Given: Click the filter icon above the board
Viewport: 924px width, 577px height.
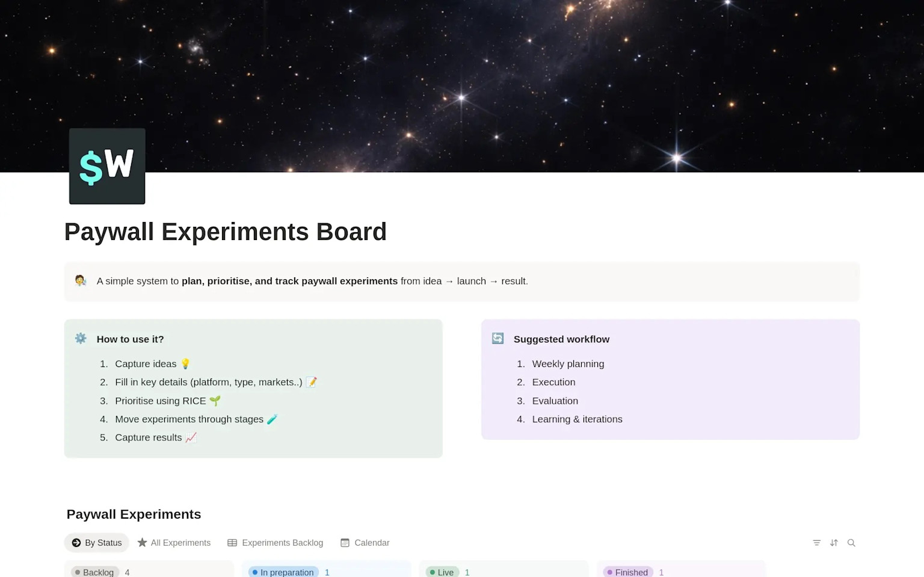Looking at the screenshot, I should 816,542.
